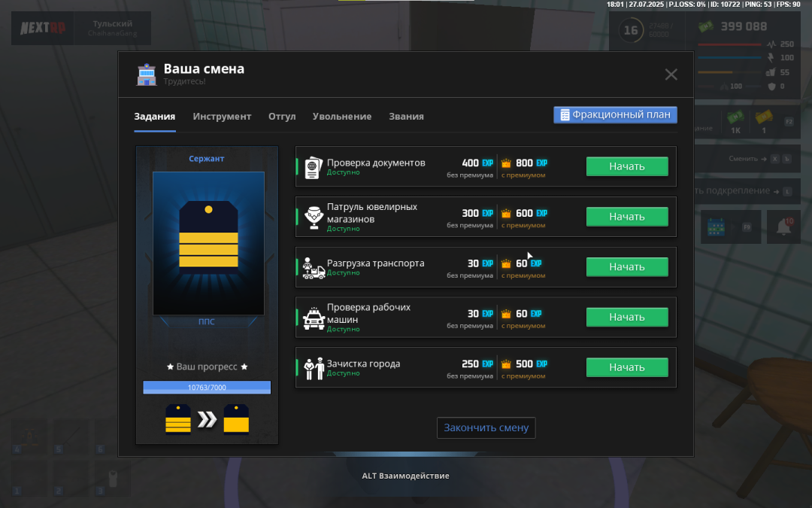
Task: Click the 400 EXP value without premium
Action: [477, 163]
